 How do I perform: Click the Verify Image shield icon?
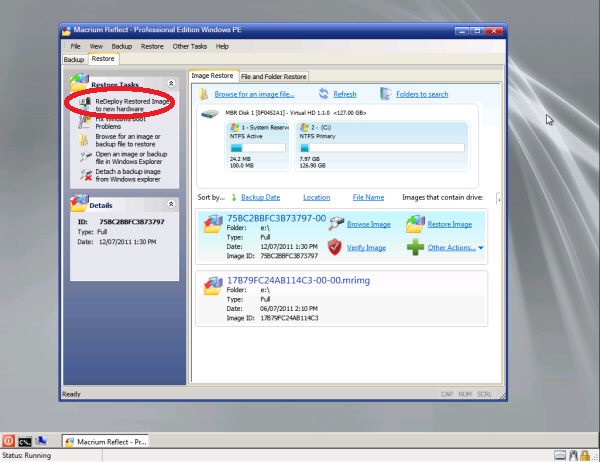(x=335, y=247)
